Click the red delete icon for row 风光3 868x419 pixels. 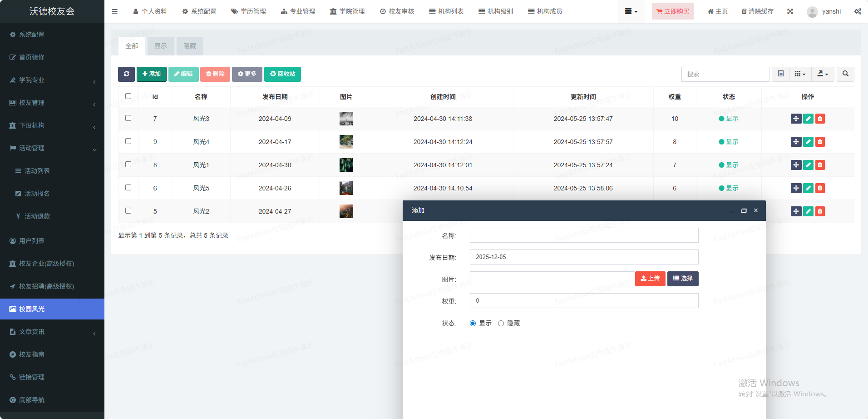coord(820,119)
